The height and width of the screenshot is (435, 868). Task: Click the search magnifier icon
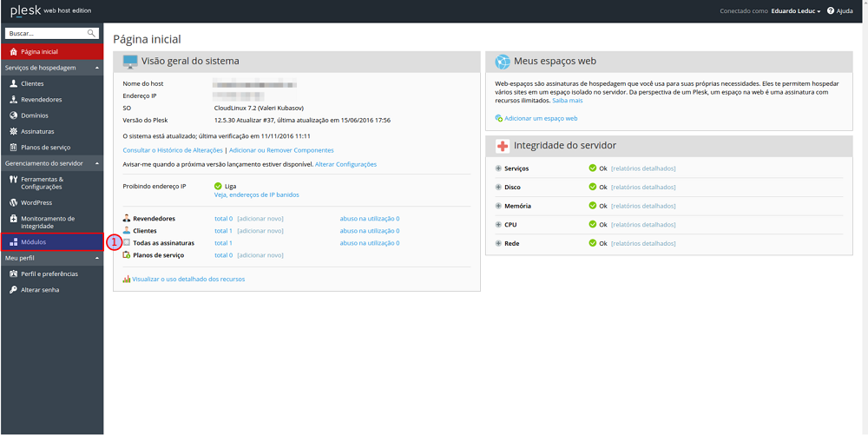(x=92, y=33)
